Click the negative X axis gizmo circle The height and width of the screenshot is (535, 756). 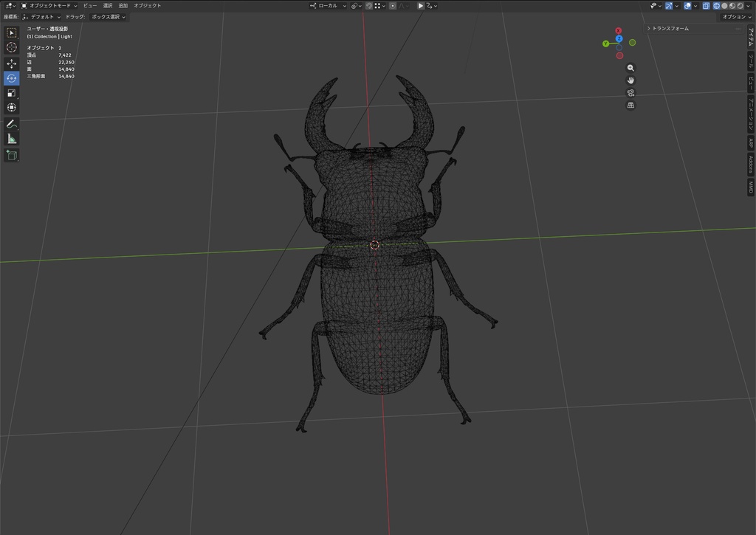tap(619, 55)
